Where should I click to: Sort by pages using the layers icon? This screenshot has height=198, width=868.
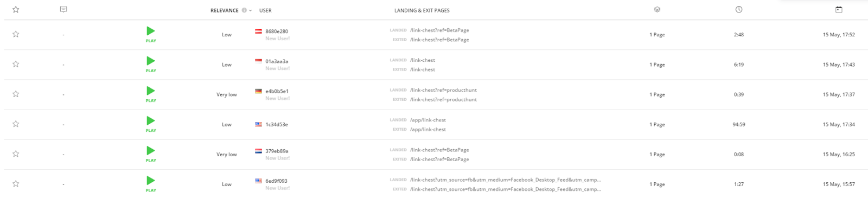point(657,10)
